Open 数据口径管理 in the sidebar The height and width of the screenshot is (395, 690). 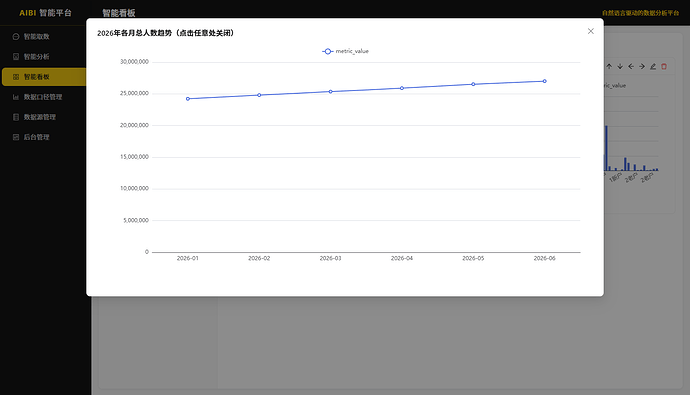click(44, 97)
